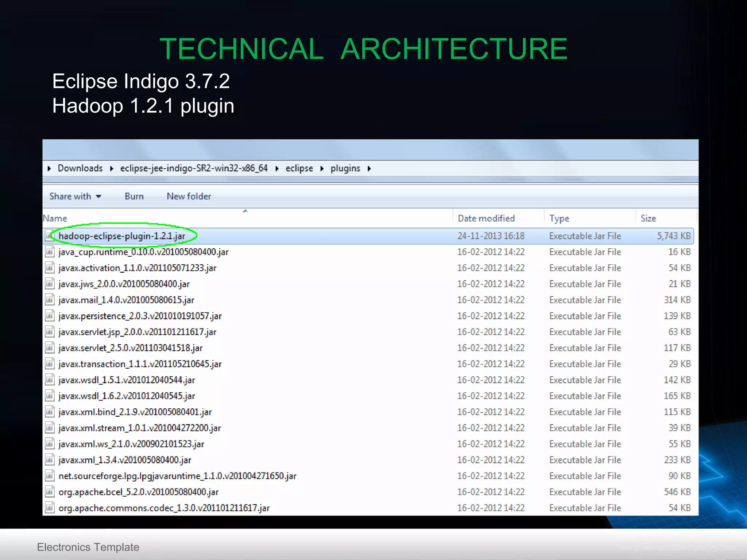Select javax.transaction_1.1.1.v201105210645.jar
Viewport: 747px width, 560px height.
pos(140,364)
